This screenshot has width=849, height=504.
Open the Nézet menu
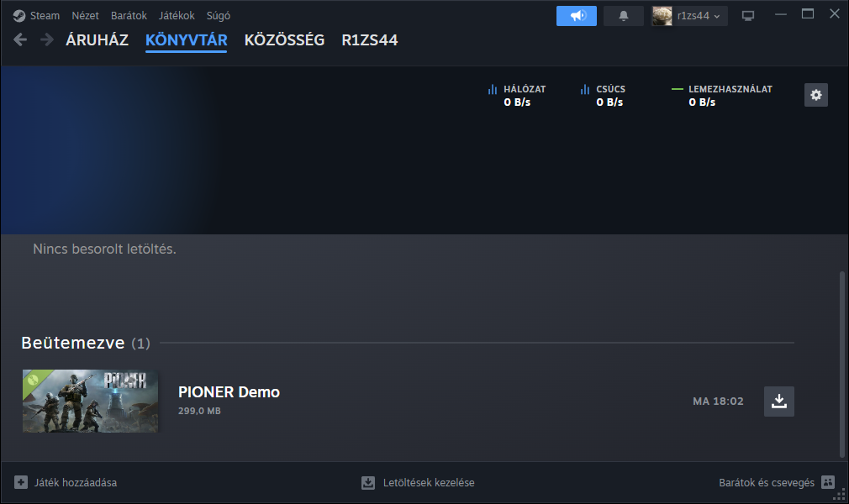pos(85,16)
